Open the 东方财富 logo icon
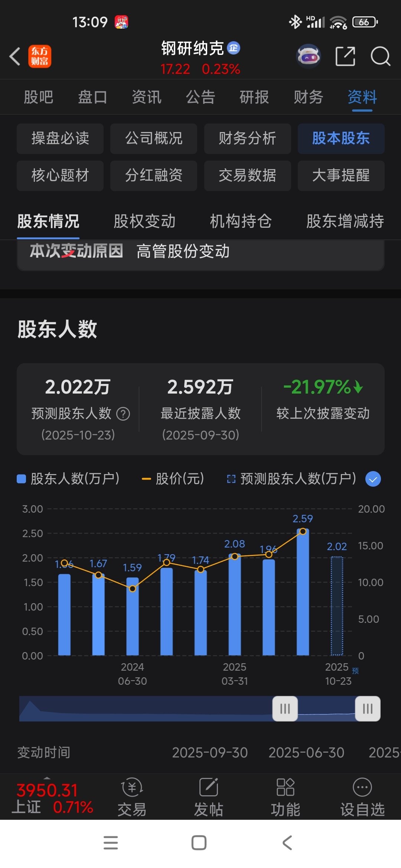 coord(40,57)
